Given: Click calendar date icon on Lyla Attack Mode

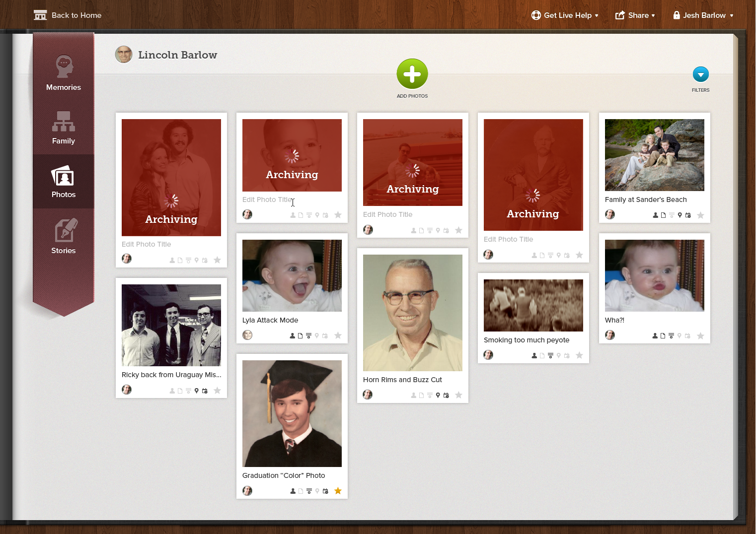Looking at the screenshot, I should [x=325, y=336].
